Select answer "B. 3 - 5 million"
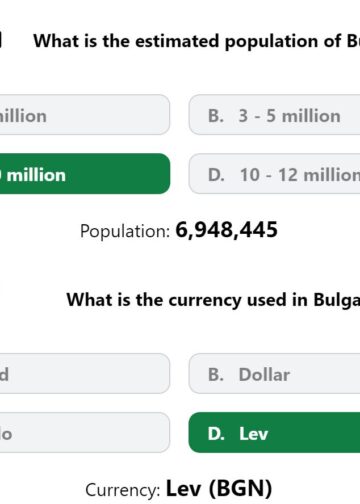 (x=274, y=115)
